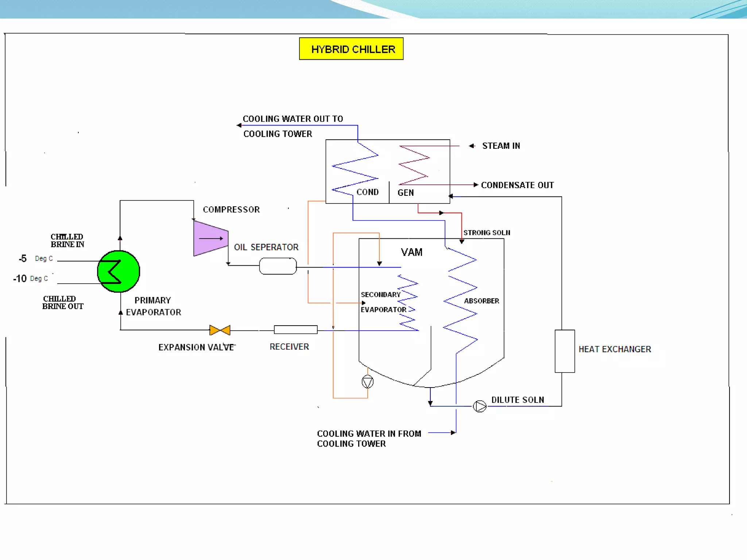
Task: Select the COND section label
Action: (367, 192)
